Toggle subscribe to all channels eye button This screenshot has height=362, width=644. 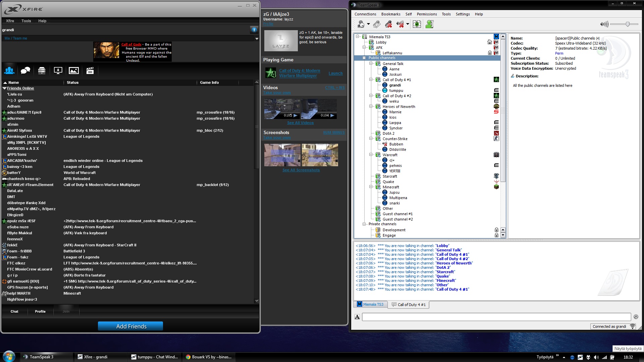(x=417, y=24)
